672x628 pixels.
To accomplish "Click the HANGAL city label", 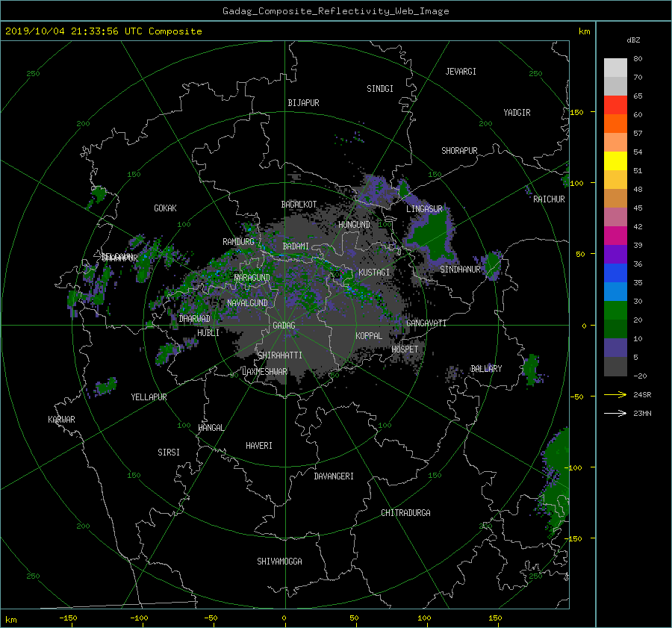I will [211, 428].
